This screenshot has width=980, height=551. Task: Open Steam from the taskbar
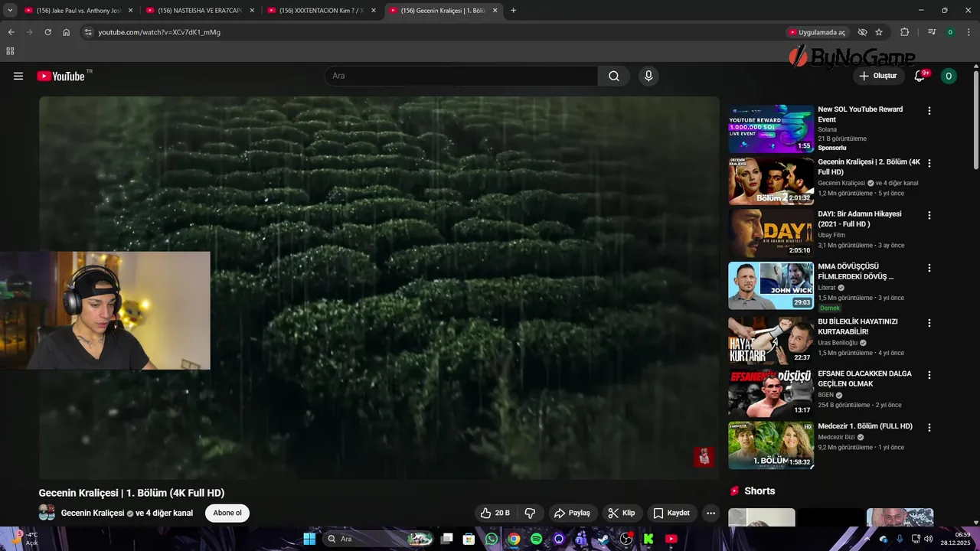pyautogui.click(x=603, y=539)
